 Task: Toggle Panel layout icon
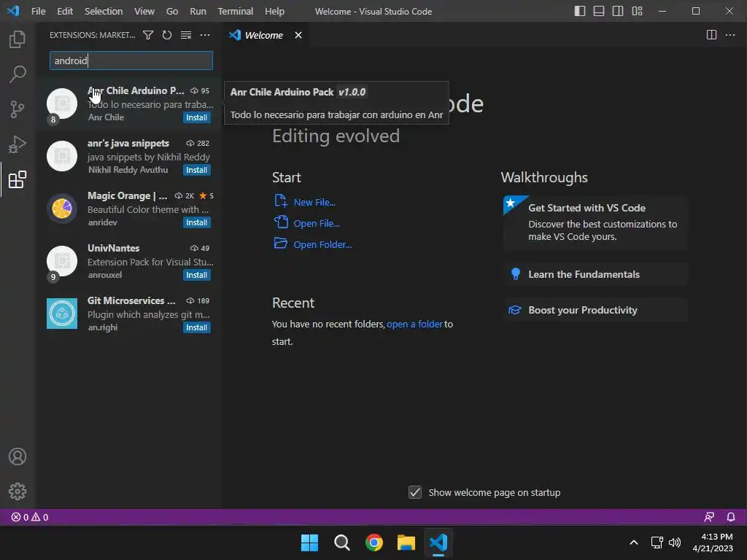[x=599, y=11]
